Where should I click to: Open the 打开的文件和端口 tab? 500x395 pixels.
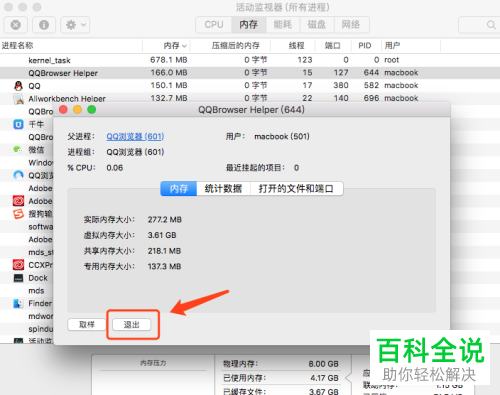point(296,189)
